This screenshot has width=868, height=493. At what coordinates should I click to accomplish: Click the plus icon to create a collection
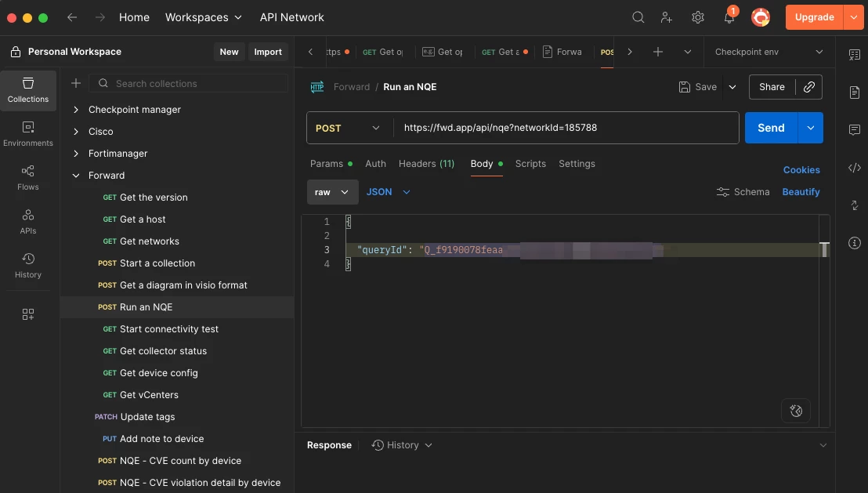76,83
